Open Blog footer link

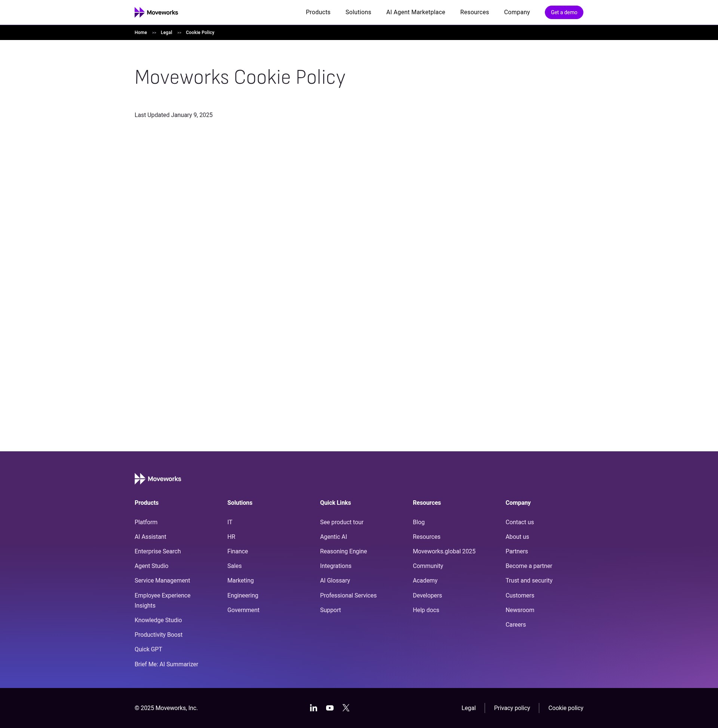(418, 522)
